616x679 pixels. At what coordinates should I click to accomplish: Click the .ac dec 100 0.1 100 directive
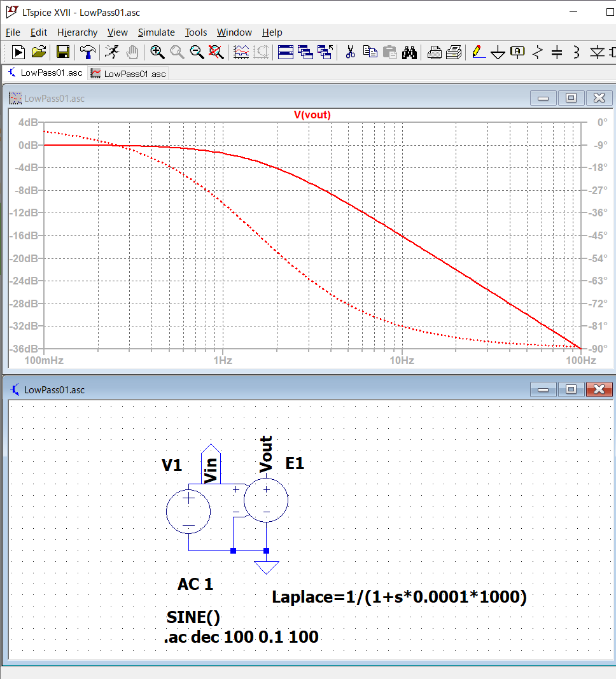242,637
